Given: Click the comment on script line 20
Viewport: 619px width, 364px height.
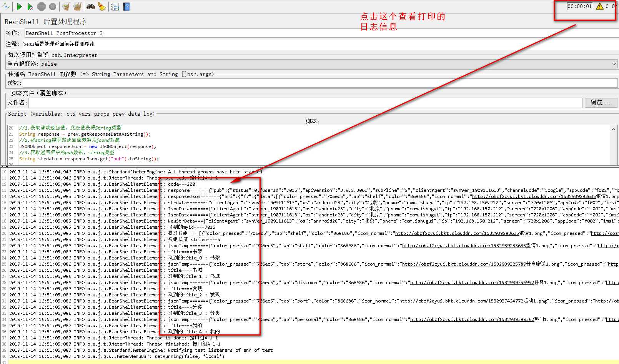Looking at the screenshot, I should pos(70,128).
